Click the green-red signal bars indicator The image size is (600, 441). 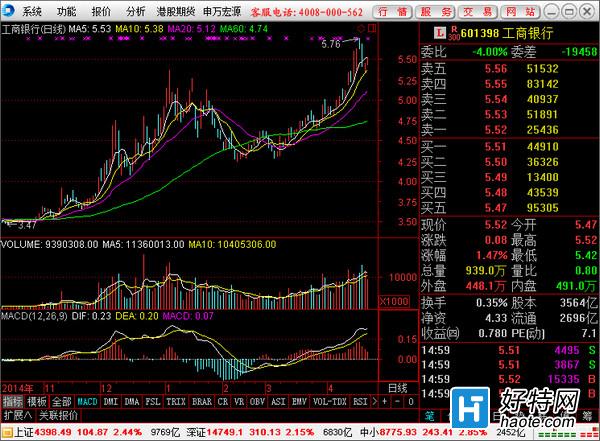(567, 434)
